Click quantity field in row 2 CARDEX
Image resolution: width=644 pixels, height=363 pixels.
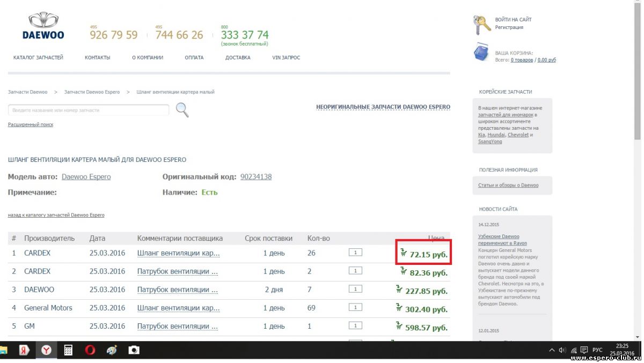[x=355, y=271]
